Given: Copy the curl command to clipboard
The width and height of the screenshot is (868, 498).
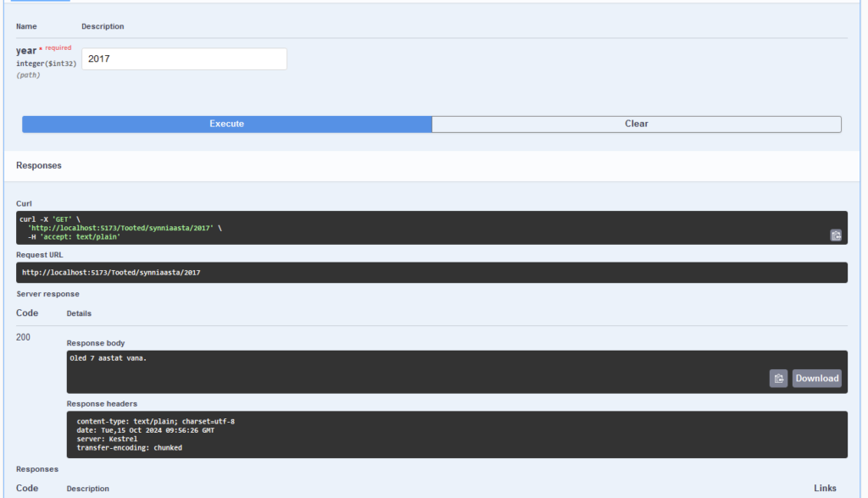Looking at the screenshot, I should 836,235.
